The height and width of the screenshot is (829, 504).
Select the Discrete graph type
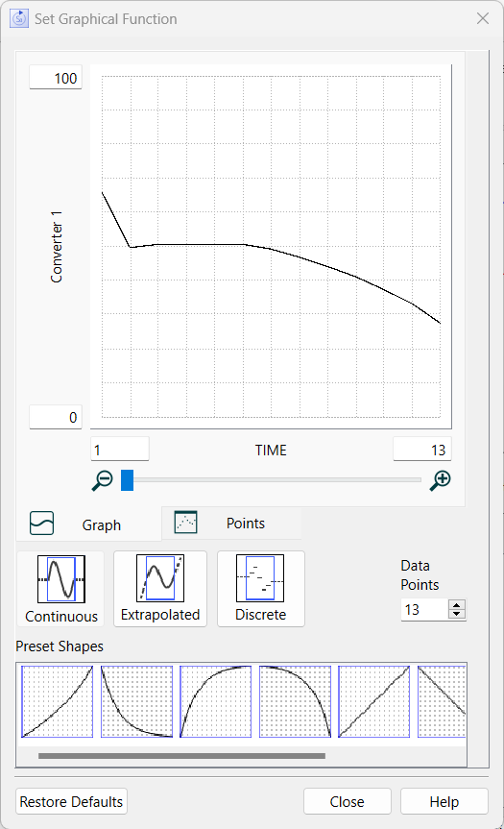tap(260, 589)
